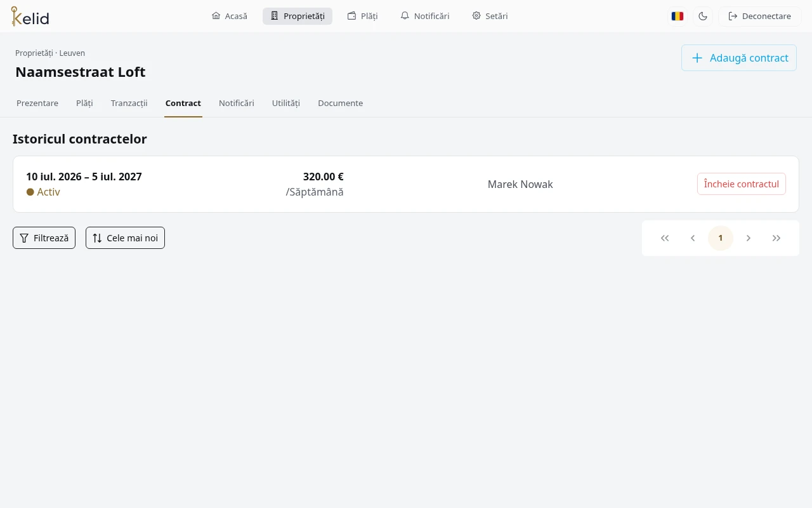Select the Contract tab
Image resolution: width=812 pixels, height=508 pixels.
(x=183, y=103)
